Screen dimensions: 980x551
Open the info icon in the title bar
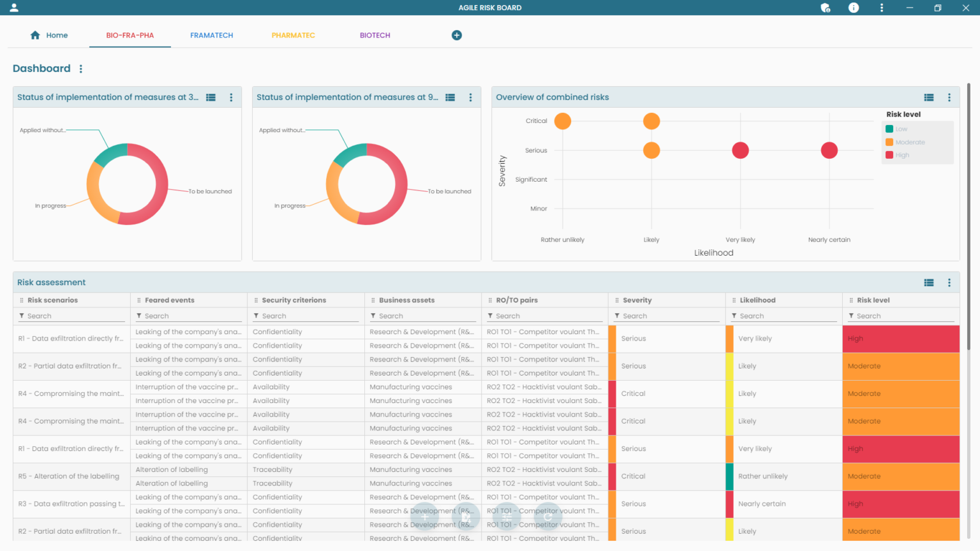coord(854,8)
